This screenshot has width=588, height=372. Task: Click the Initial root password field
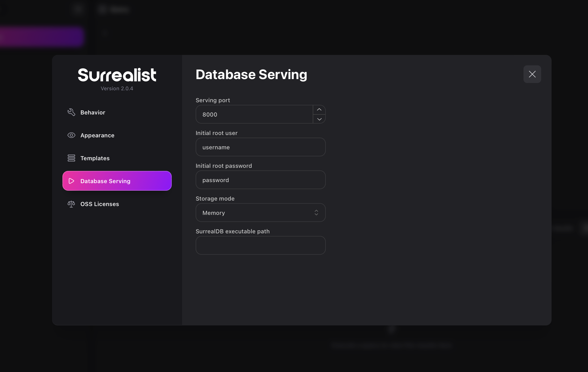pyautogui.click(x=261, y=179)
